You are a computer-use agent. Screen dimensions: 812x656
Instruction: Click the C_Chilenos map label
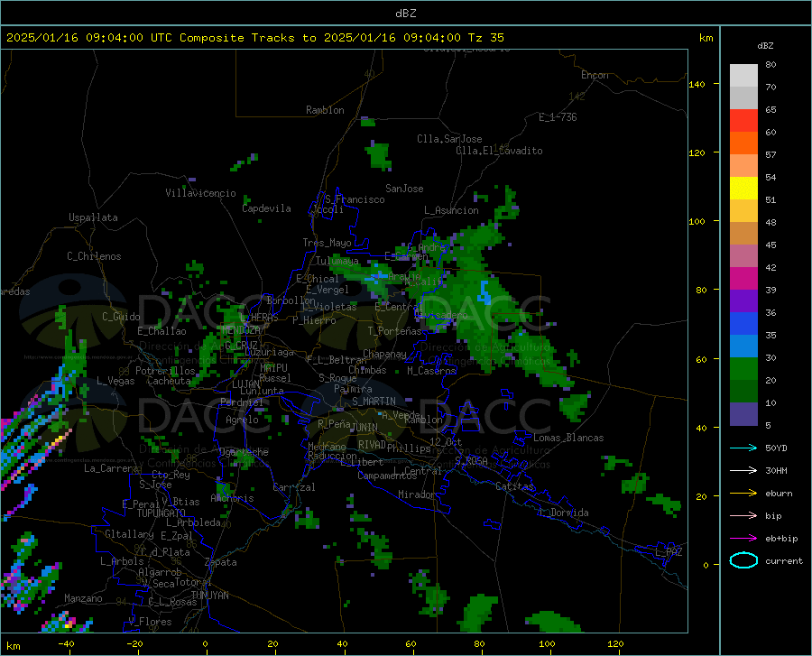click(94, 256)
